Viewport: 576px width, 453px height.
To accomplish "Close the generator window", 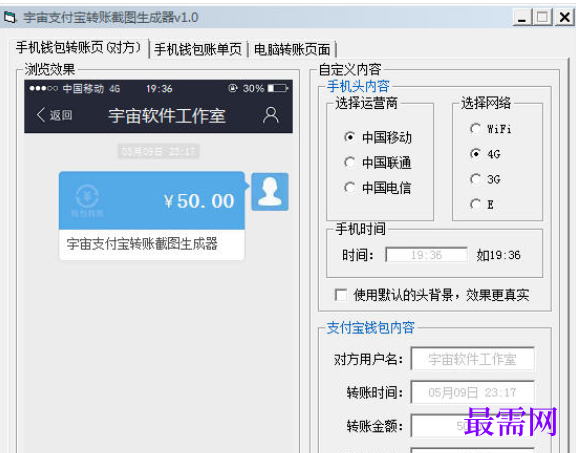I will click(x=564, y=17).
